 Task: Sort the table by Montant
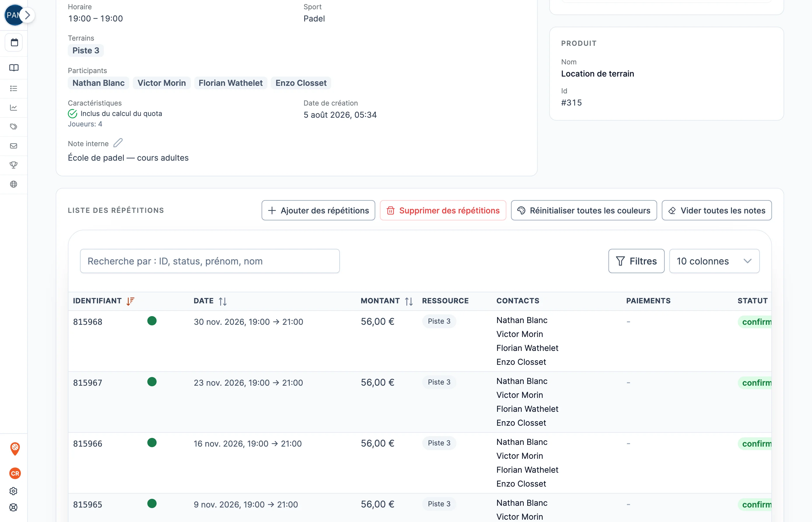[x=409, y=301]
